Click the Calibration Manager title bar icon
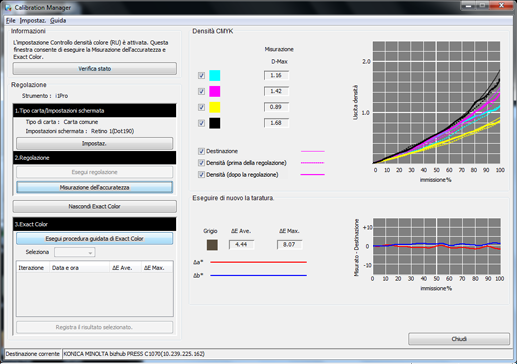Image resolution: width=517 pixels, height=364 pixels. (8, 7)
